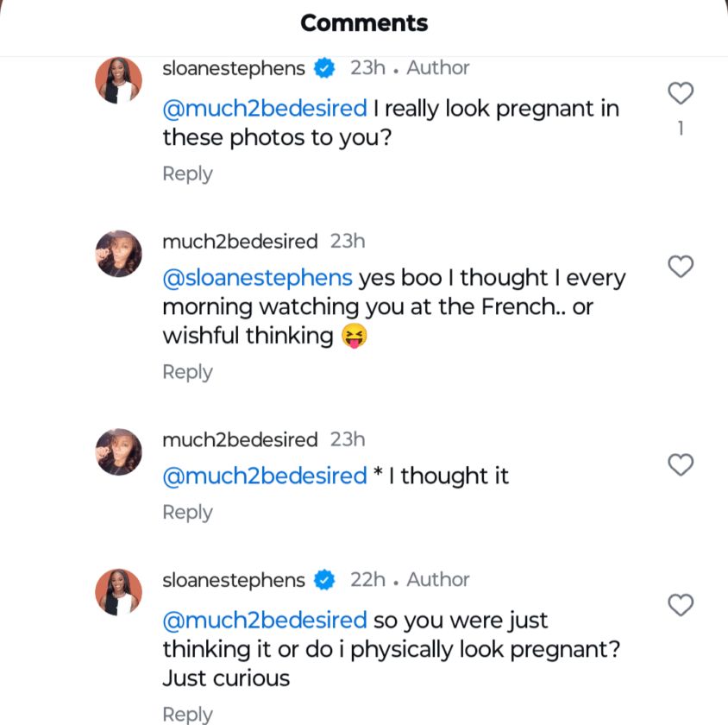
Task: Open much2bedesired's username
Action: [239, 241]
